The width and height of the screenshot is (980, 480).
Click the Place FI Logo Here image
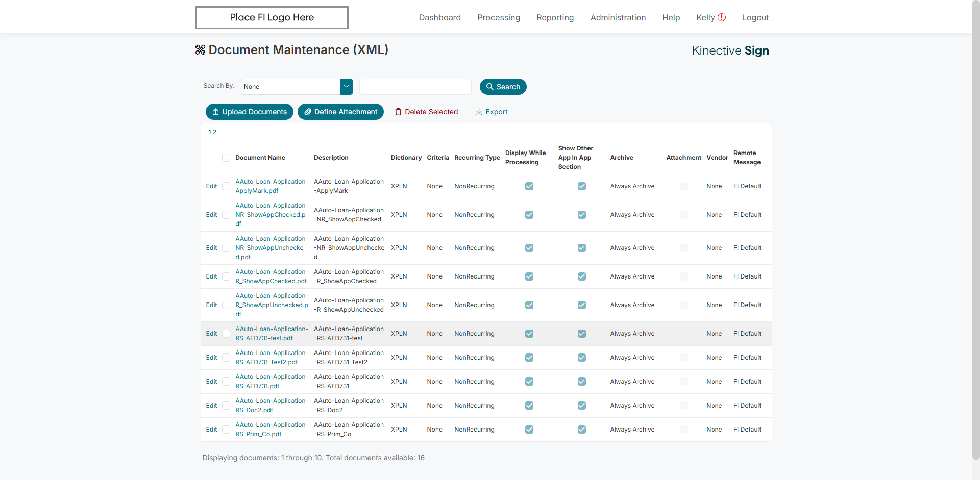(272, 17)
